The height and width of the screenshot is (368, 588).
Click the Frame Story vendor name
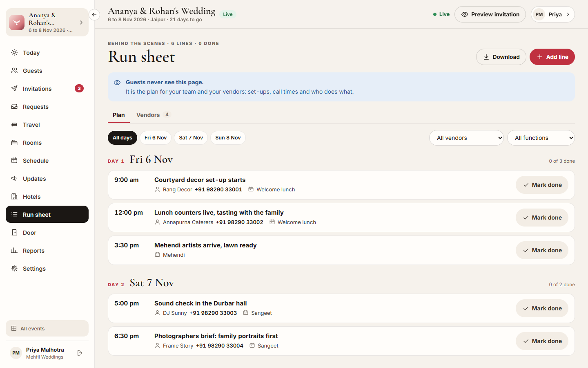point(178,346)
